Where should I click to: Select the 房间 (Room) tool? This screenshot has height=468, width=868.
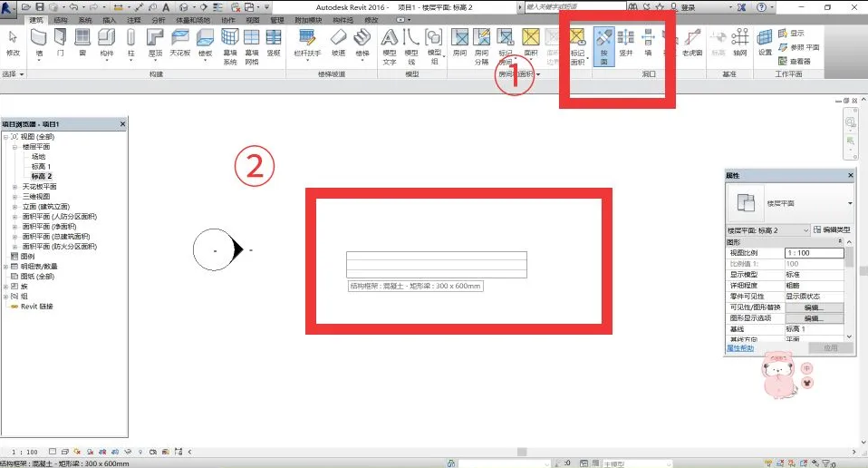(x=459, y=44)
